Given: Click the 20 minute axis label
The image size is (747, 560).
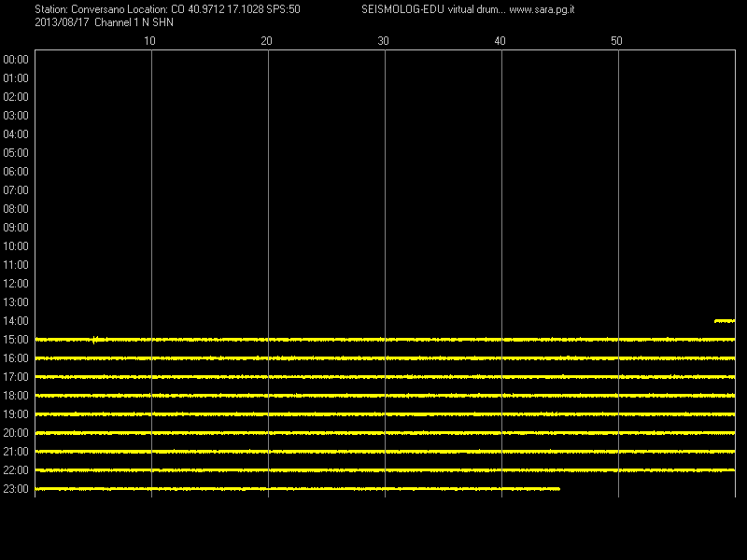Looking at the screenshot, I should 266,41.
